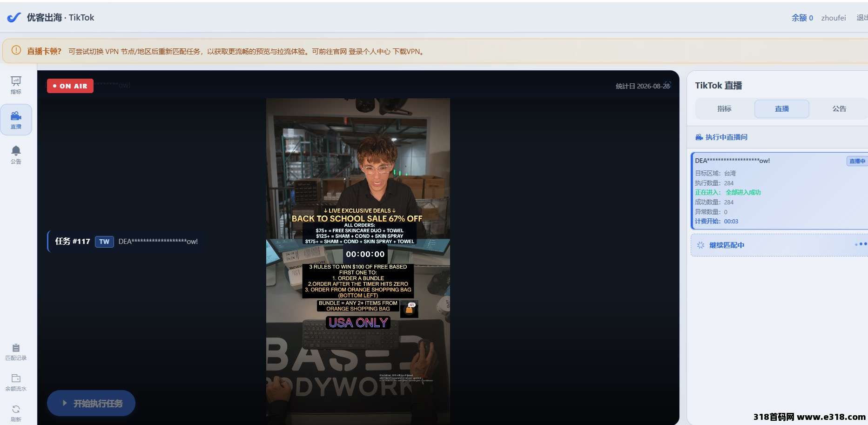This screenshot has width=868, height=425.
Task: Click the blue checkmark logo icon
Action: coord(14,18)
